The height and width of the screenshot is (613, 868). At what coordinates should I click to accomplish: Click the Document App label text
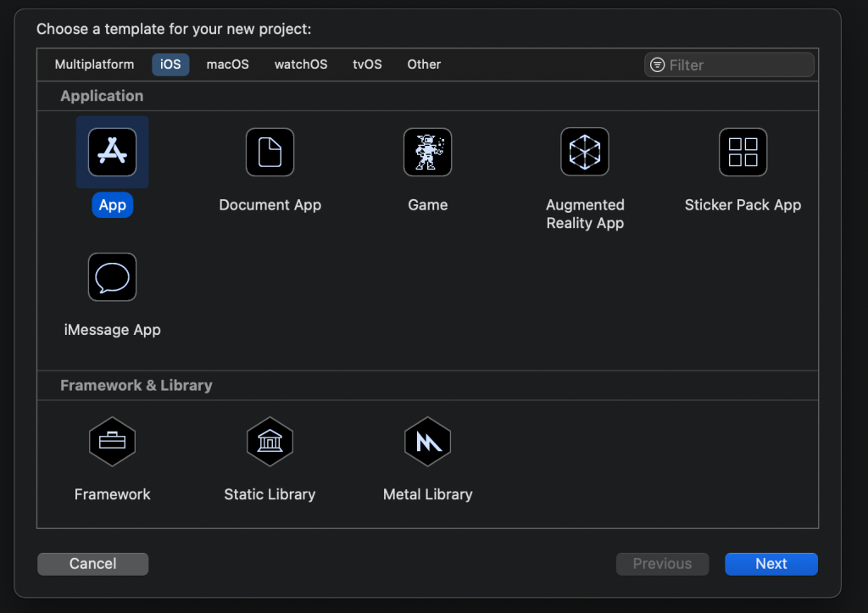pos(270,205)
